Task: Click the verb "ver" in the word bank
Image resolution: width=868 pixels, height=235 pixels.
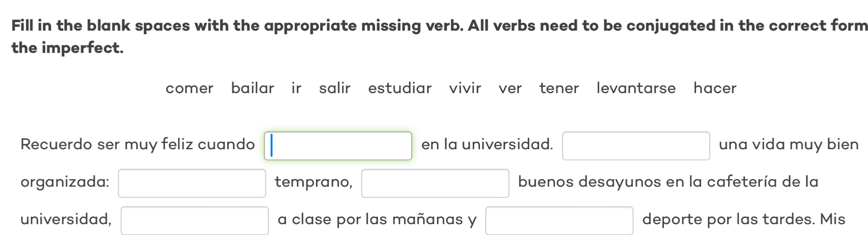Action: coord(510,89)
